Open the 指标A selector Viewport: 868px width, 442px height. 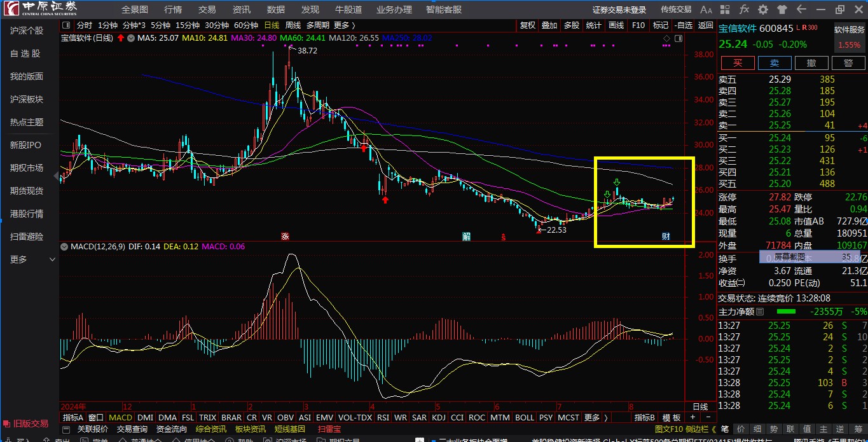pos(72,418)
